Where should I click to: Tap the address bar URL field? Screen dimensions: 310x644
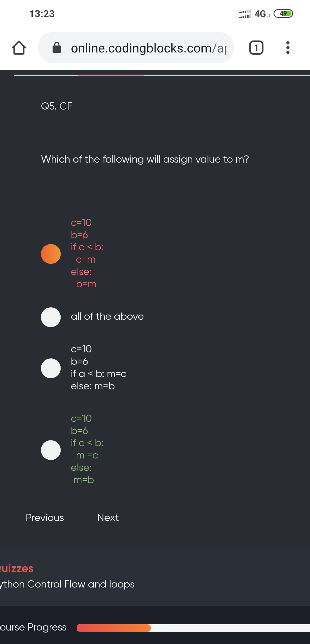[x=148, y=48]
